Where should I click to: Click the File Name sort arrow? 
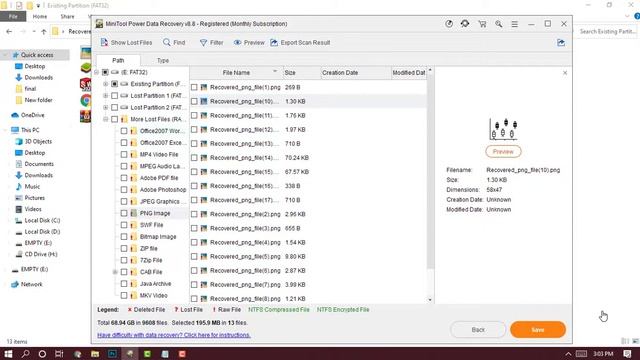275,71
